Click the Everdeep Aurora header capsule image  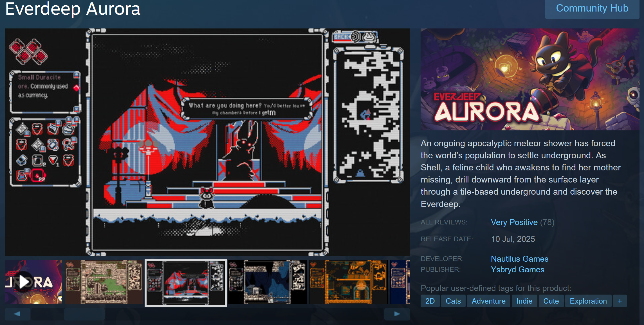530,79
